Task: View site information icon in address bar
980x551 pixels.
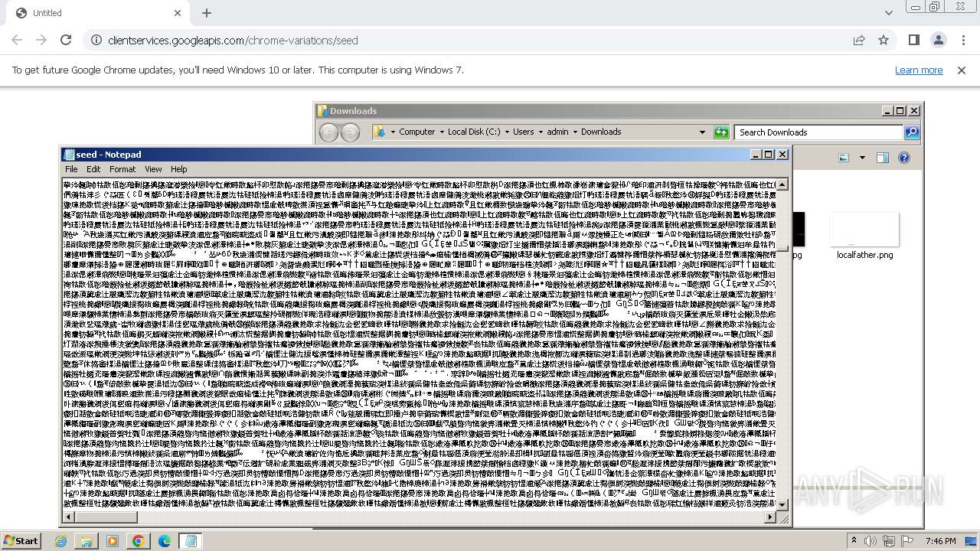Action: point(96,40)
